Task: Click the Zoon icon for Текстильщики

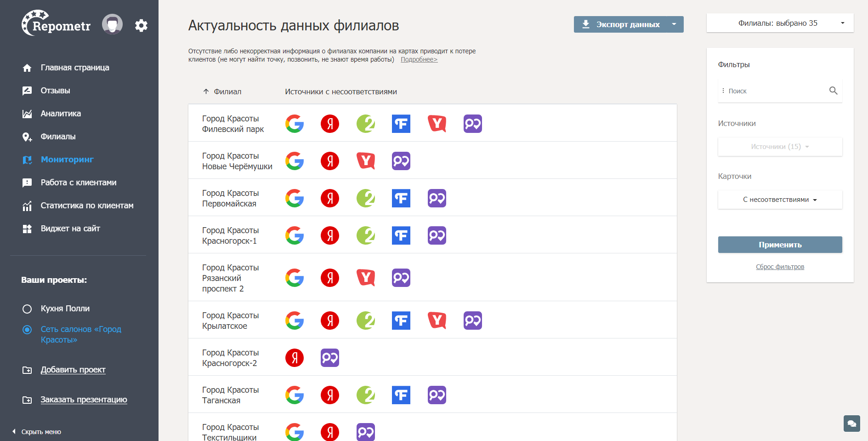Action: 366,432
